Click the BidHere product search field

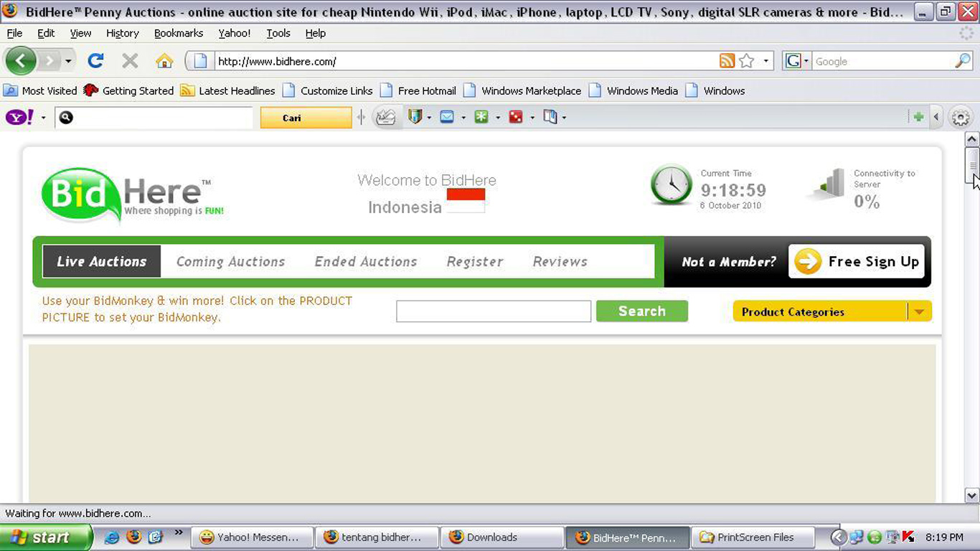[494, 311]
